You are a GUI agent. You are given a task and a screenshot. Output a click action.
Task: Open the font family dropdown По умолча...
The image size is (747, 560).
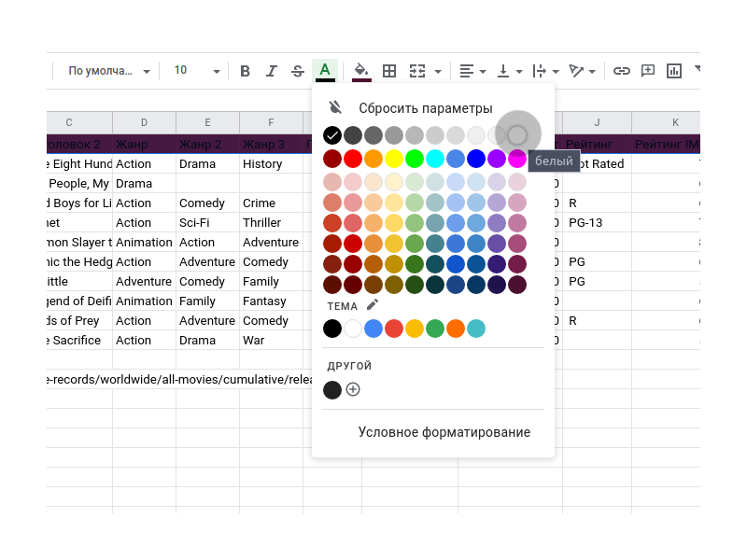pyautogui.click(x=108, y=71)
